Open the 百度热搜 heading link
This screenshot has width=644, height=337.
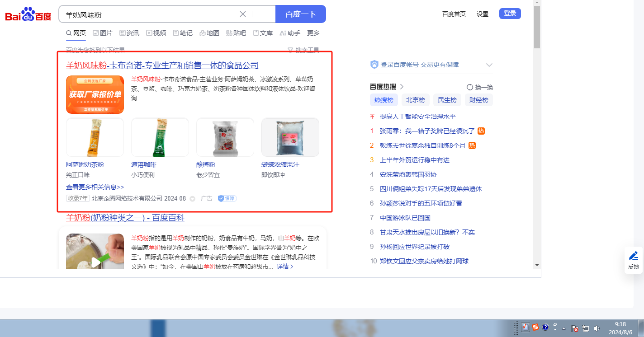387,87
